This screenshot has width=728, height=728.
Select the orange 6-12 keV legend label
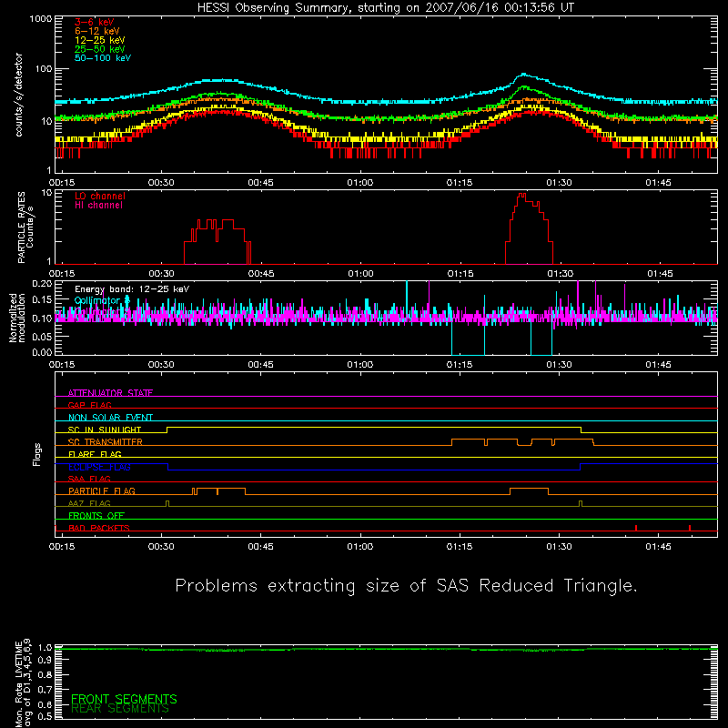click(97, 31)
